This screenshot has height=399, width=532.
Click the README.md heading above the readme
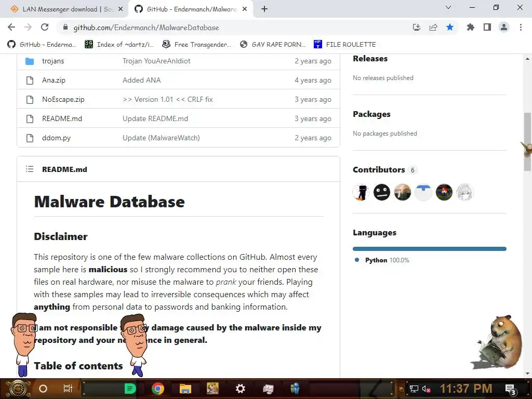64,169
